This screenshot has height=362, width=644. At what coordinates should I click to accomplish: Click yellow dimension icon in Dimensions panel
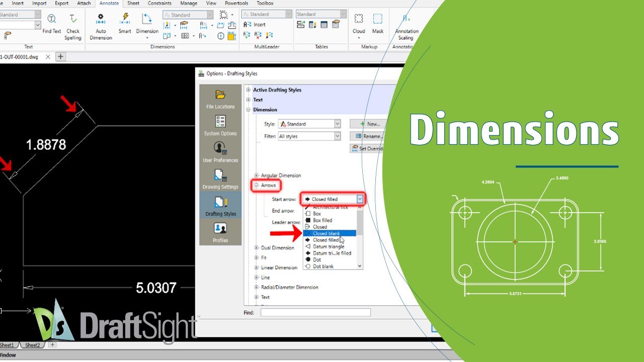(231, 36)
